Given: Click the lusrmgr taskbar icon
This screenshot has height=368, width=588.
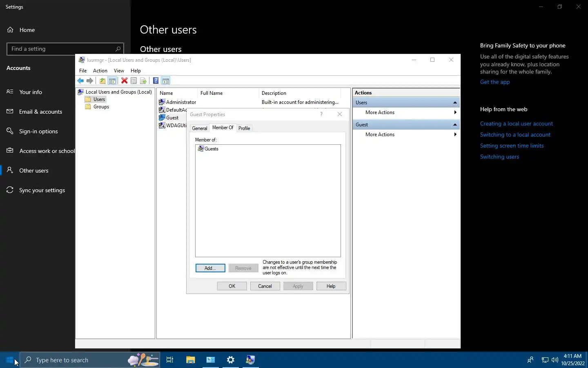Looking at the screenshot, I should point(250,360).
